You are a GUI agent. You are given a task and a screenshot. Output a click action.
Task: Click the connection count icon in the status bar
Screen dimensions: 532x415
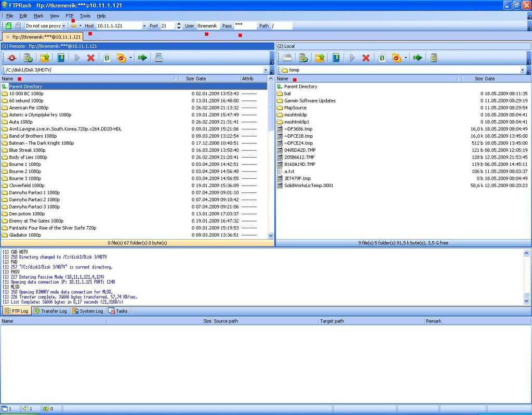[x=25, y=409]
